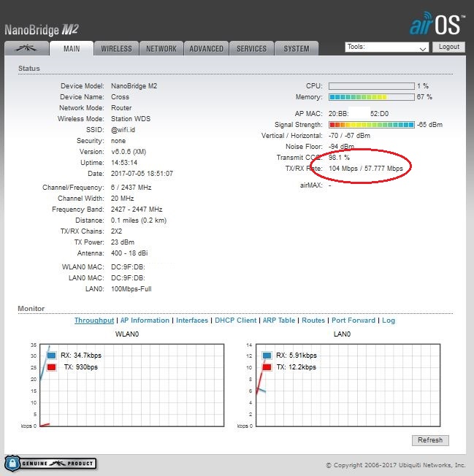
Task: Select the LAN0 speed '100Mbps-Full'
Action: pyautogui.click(x=131, y=289)
